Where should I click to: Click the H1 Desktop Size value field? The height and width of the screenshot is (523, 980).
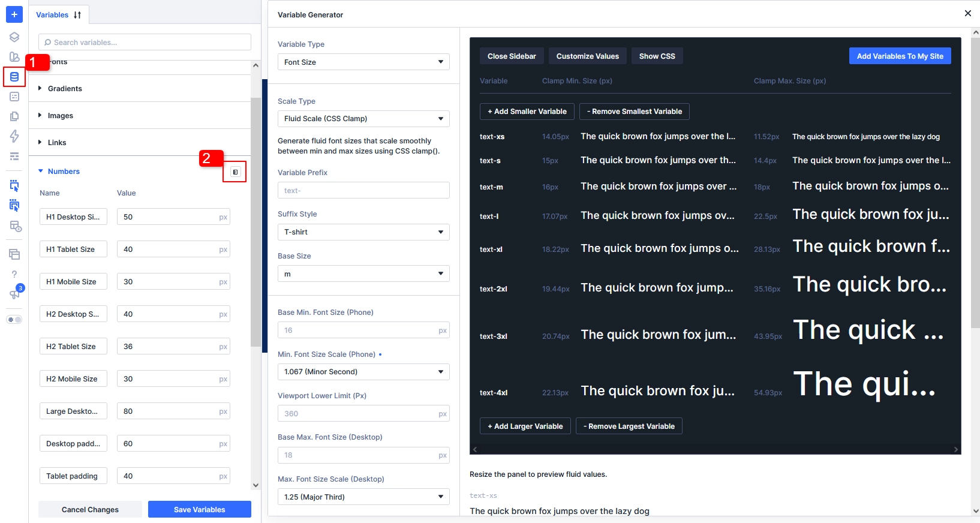click(173, 217)
